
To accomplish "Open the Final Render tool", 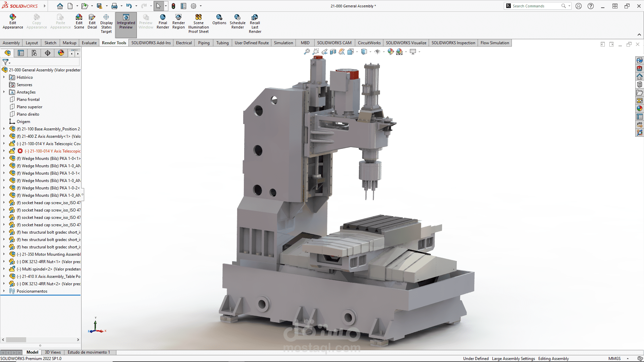I will [163, 21].
